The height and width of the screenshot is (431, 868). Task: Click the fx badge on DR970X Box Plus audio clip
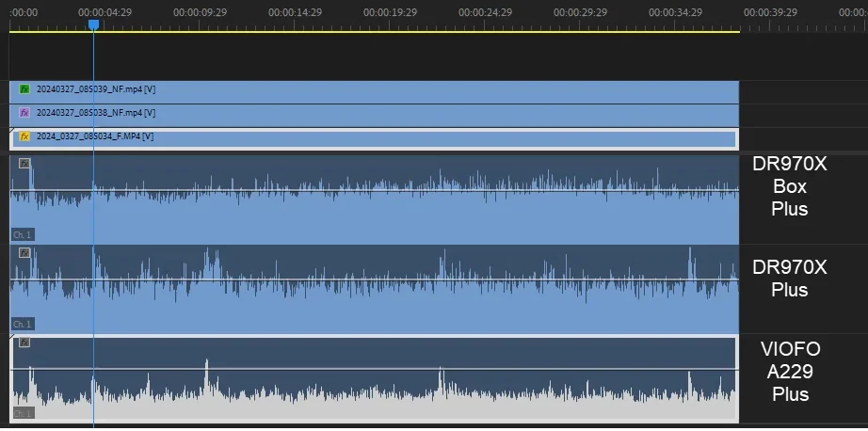click(x=24, y=163)
